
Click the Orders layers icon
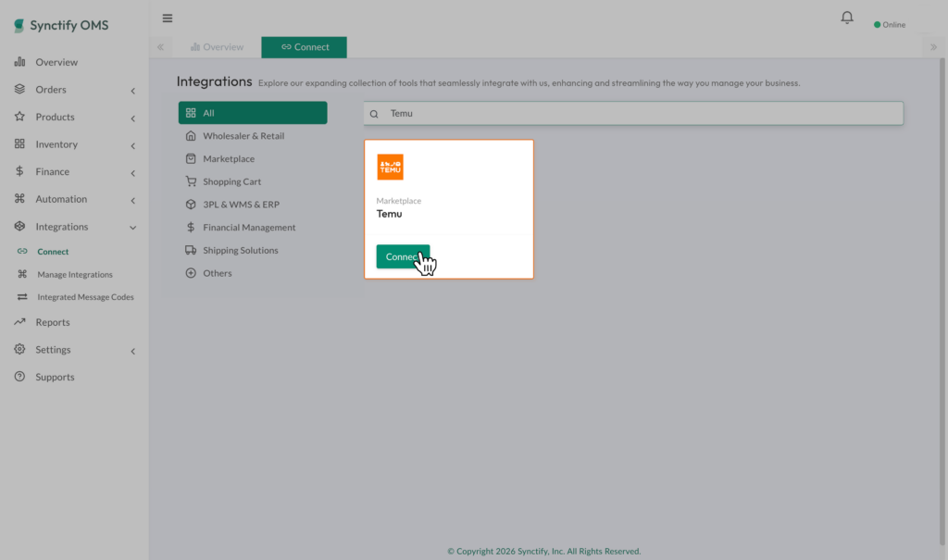point(20,89)
